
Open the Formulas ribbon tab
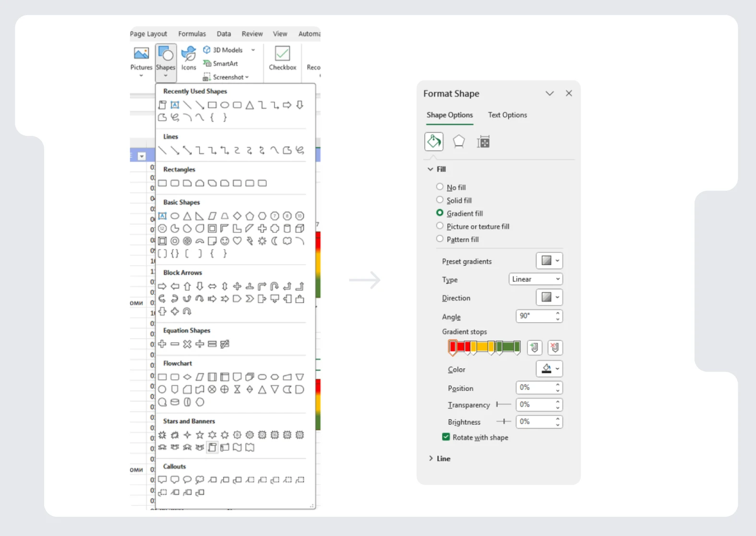pos(192,34)
